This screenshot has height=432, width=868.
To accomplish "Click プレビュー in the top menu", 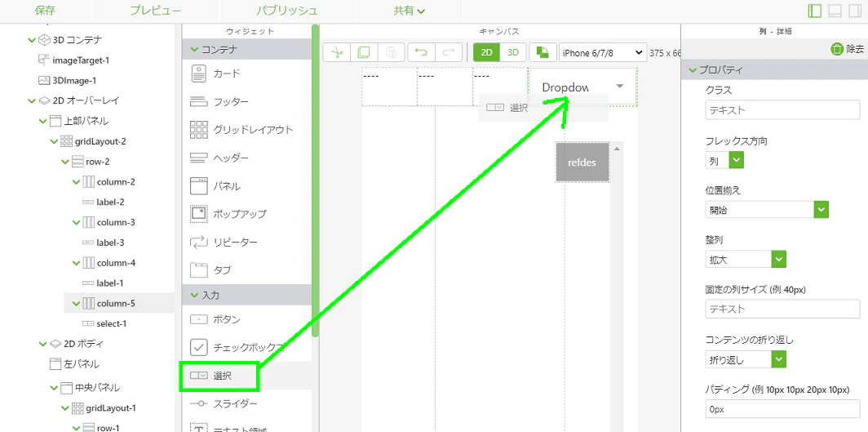I will 156,11.
